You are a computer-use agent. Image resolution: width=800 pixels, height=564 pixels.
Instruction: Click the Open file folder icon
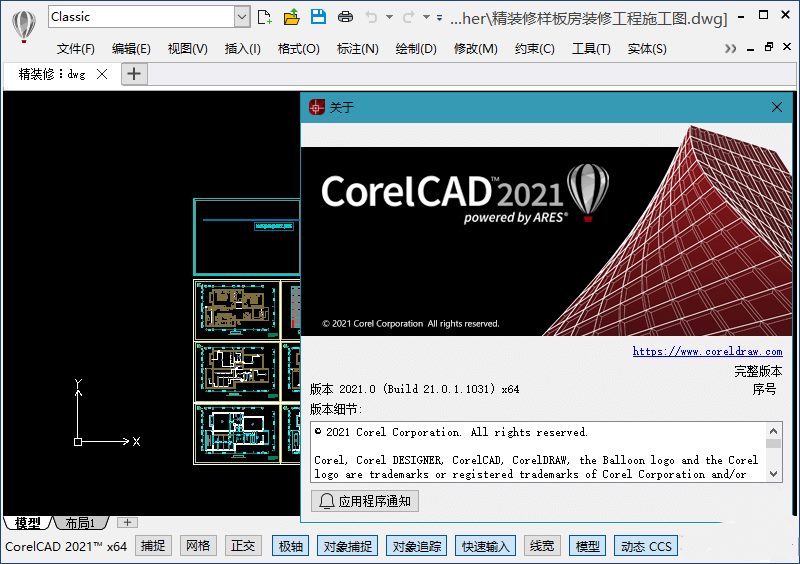[292, 17]
